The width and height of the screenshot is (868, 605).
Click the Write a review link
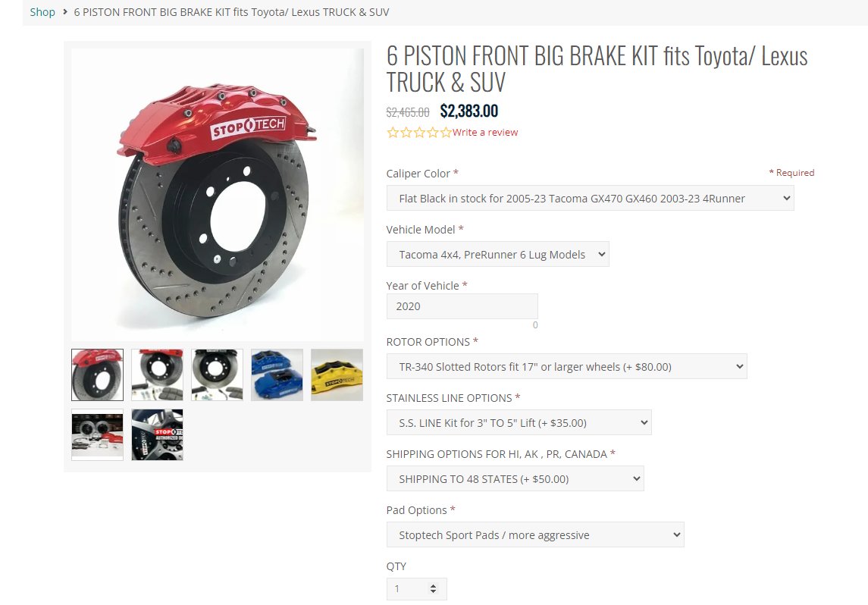(485, 132)
